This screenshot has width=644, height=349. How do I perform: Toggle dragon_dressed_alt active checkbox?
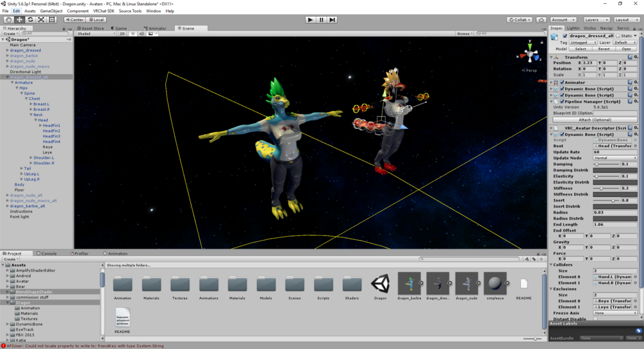[565, 36]
